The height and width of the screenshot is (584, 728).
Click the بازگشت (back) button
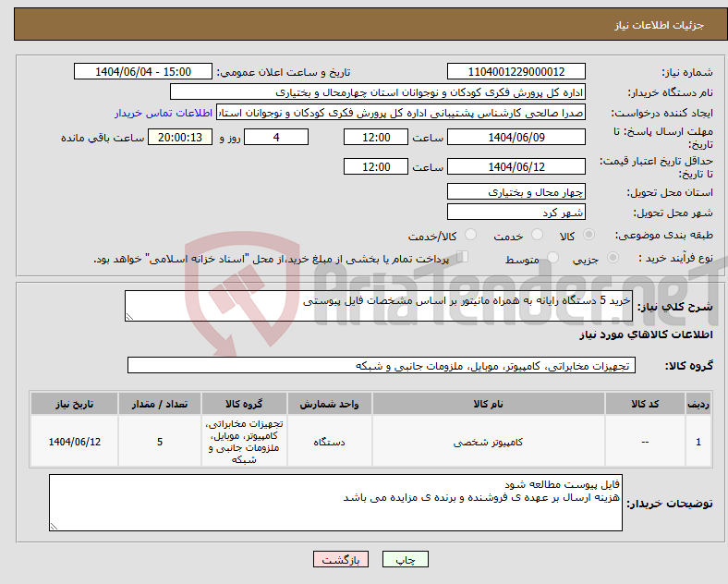341,559
